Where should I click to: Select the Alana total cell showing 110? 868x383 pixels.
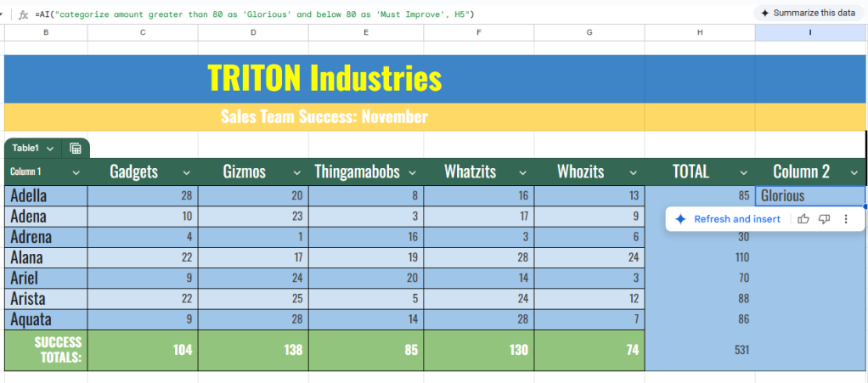point(700,257)
